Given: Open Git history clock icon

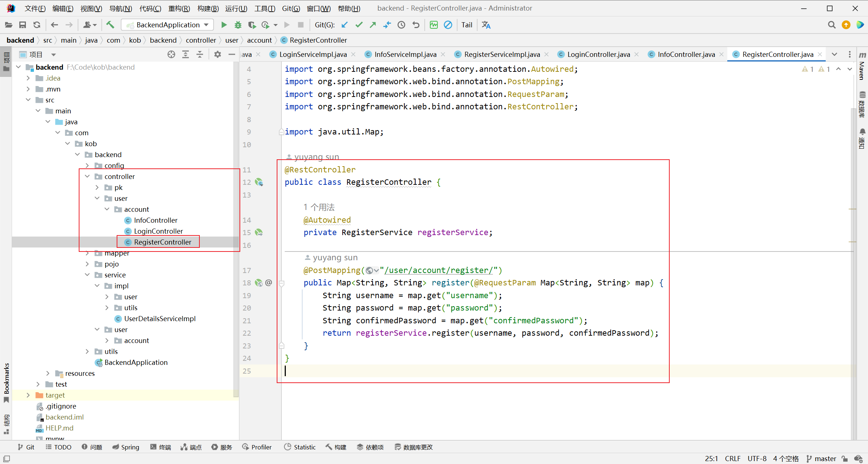Looking at the screenshot, I should [x=401, y=25].
